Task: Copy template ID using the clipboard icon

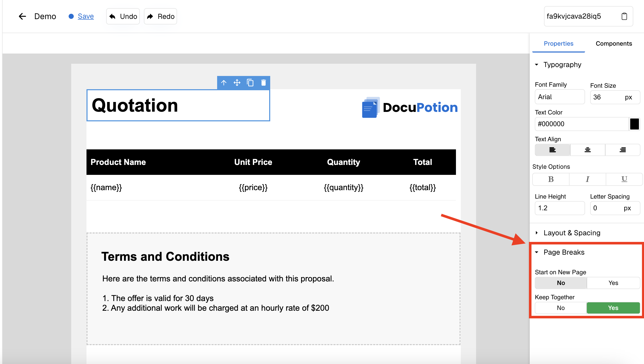Action: point(624,16)
